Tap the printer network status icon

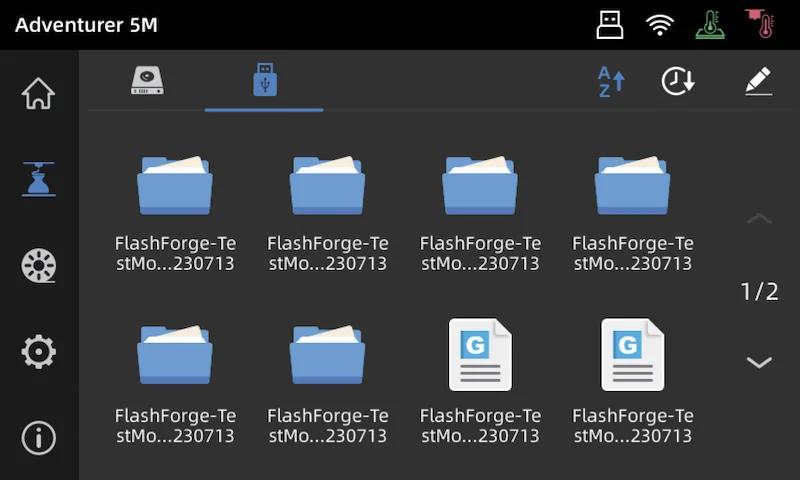coord(610,24)
